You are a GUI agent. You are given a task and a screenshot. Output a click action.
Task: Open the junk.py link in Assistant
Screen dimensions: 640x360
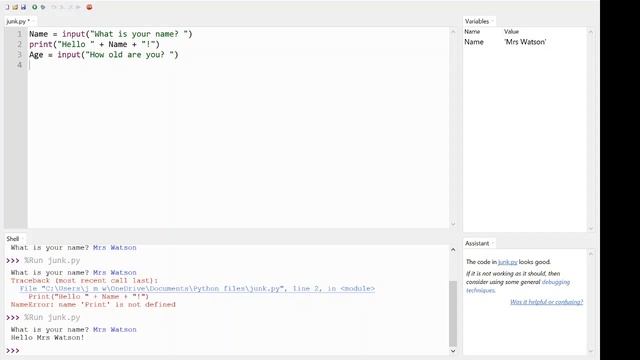point(507,262)
